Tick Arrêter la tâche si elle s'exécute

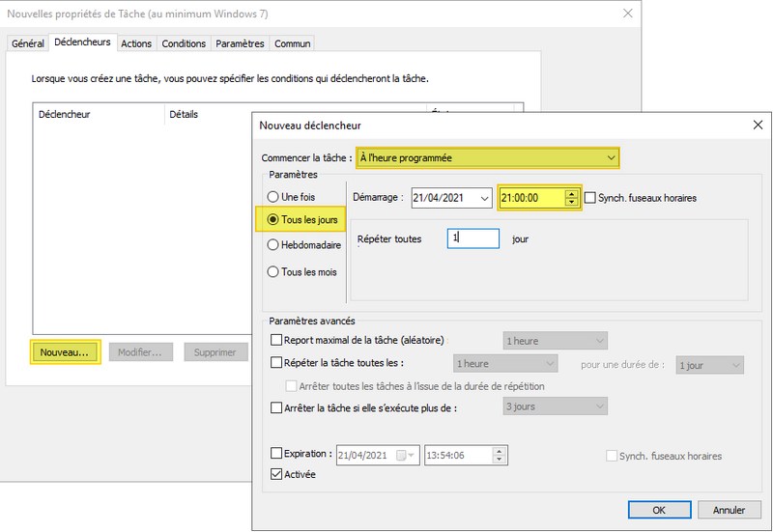tap(277, 407)
